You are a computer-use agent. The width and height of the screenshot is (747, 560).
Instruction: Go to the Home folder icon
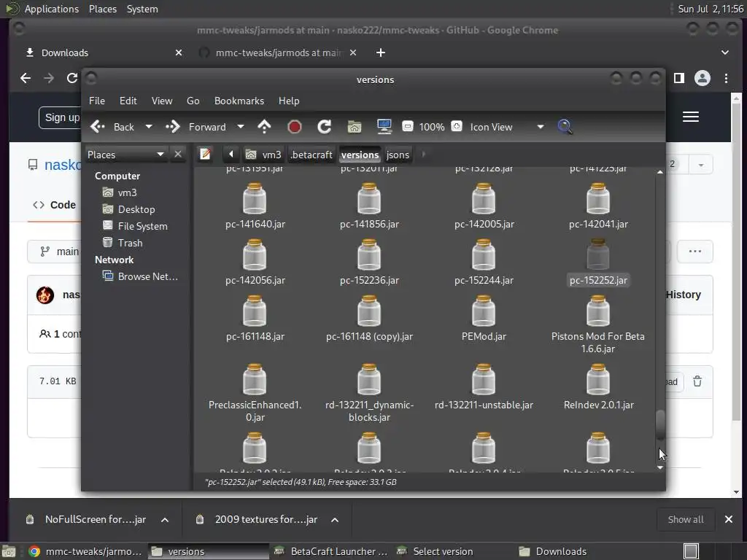tap(355, 127)
